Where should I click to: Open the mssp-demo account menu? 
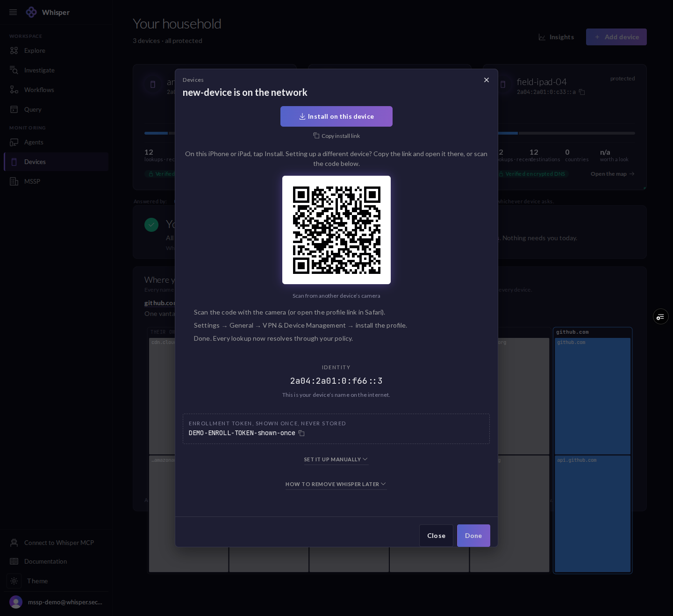click(56, 602)
